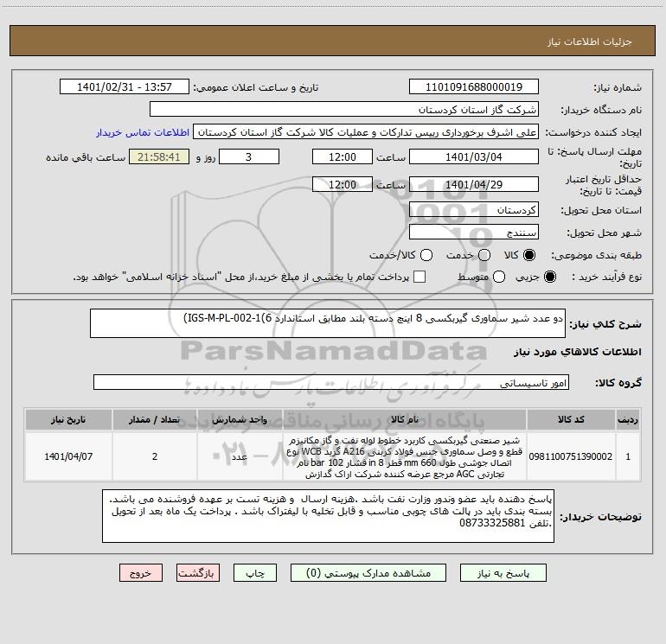Click the اطلاعات کالاهای مورد نیاز heading

click(577, 352)
